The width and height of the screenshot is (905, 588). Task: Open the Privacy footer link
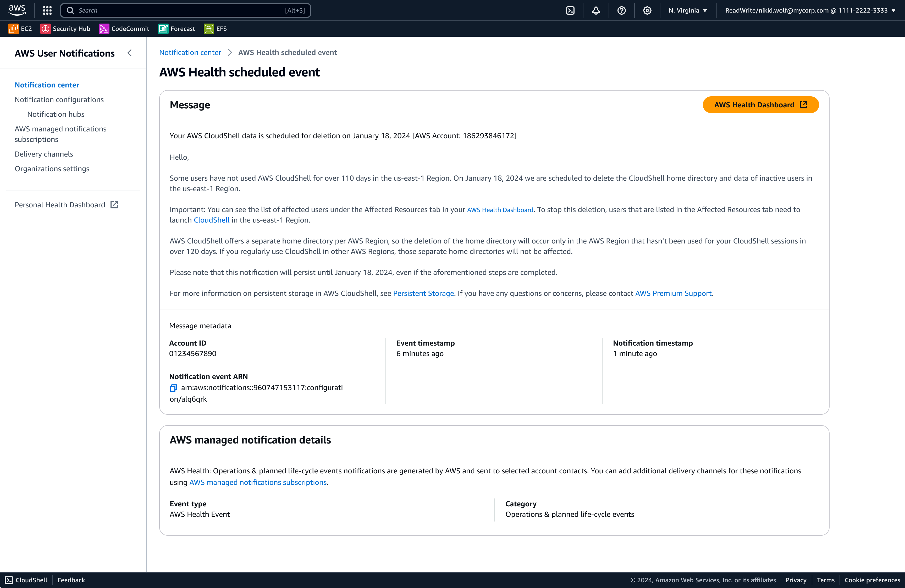796,580
